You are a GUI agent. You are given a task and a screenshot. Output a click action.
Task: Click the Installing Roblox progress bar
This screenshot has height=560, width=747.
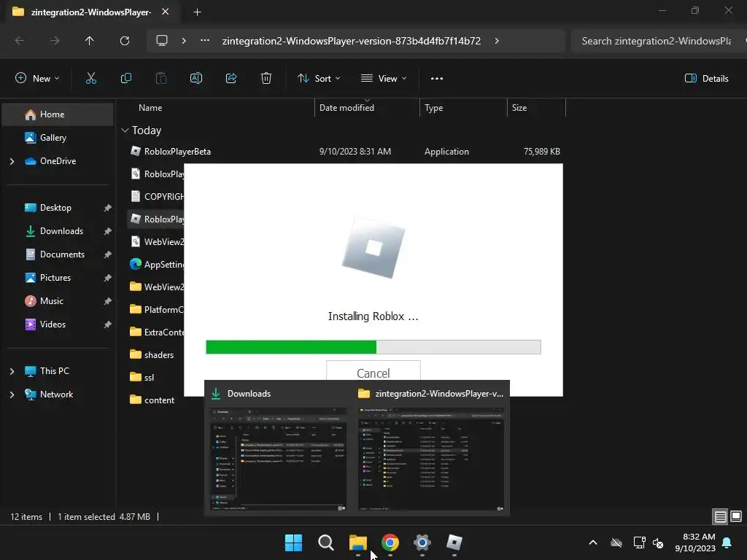(x=373, y=347)
